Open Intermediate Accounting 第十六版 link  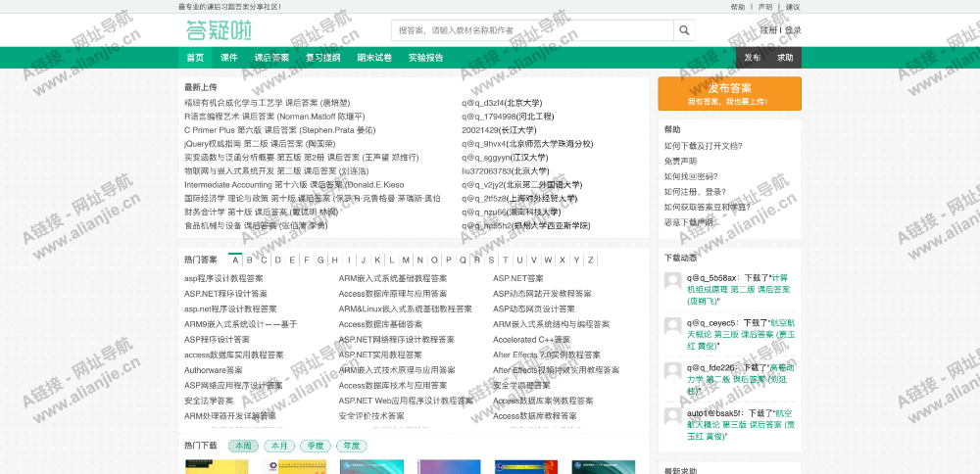coord(294,185)
